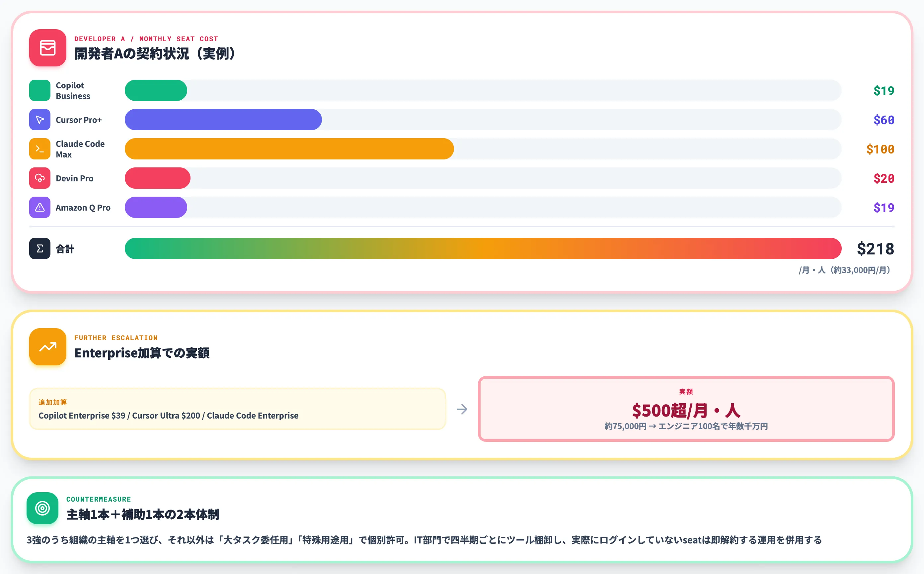Click the $60 Cursor price value
Viewport: 924px width, 574px height.
pyautogui.click(x=884, y=120)
